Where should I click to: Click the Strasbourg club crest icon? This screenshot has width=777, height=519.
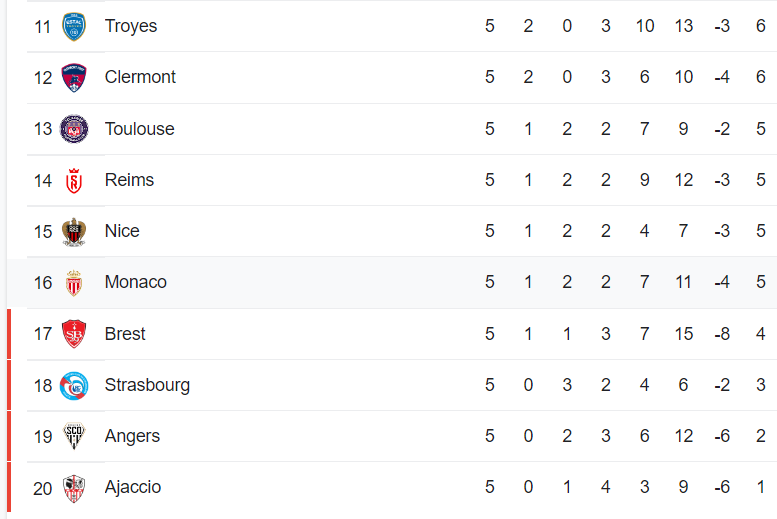[x=74, y=385]
